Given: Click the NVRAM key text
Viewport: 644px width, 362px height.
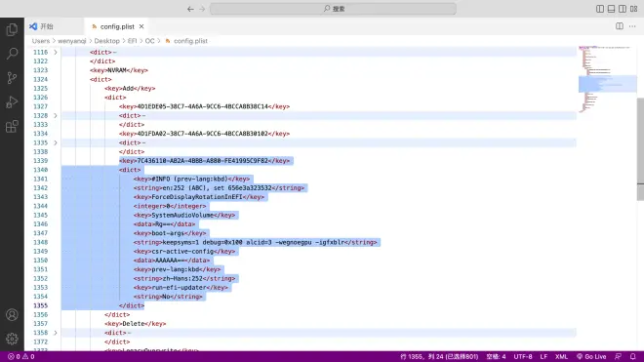Looking at the screenshot, I should click(x=119, y=70).
